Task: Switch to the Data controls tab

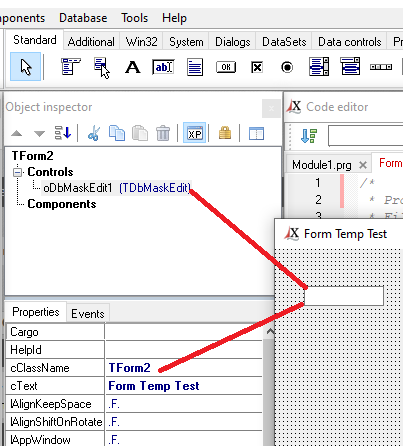Action: click(x=350, y=42)
